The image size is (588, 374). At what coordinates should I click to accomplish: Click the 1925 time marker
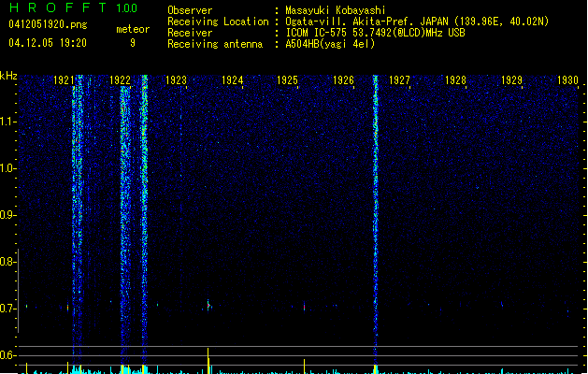tap(287, 80)
